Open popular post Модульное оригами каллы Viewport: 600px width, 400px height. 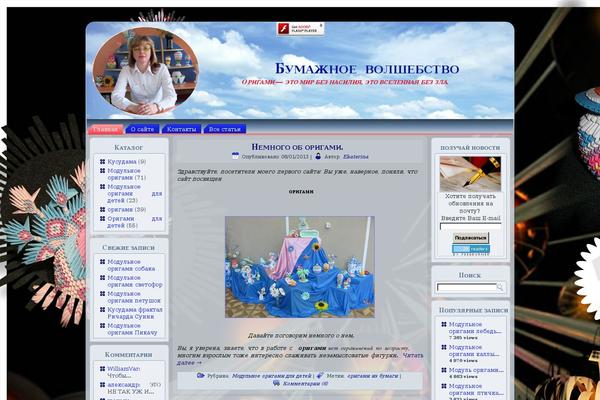click(474, 351)
